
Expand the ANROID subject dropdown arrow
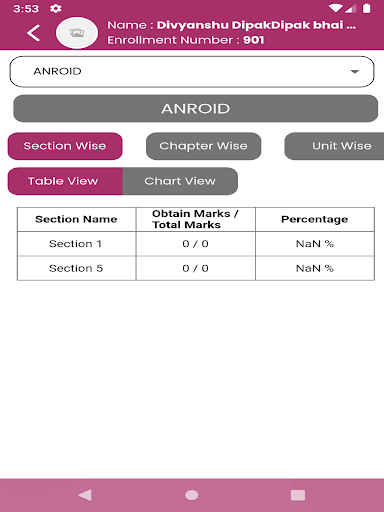point(355,72)
